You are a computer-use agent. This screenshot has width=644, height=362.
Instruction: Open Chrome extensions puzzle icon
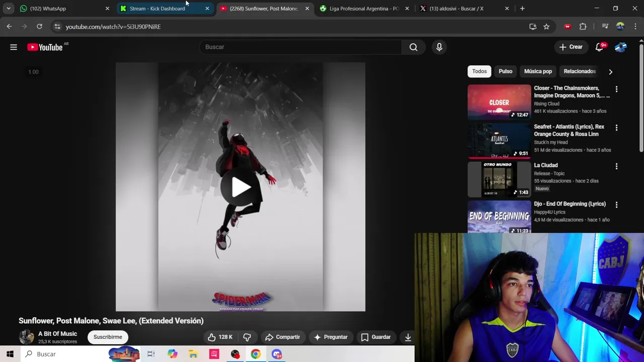coord(583,27)
